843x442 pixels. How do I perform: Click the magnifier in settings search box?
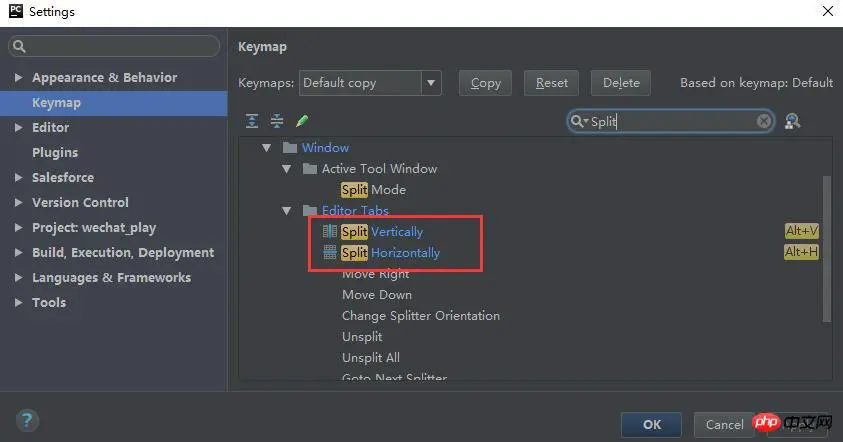[19, 46]
